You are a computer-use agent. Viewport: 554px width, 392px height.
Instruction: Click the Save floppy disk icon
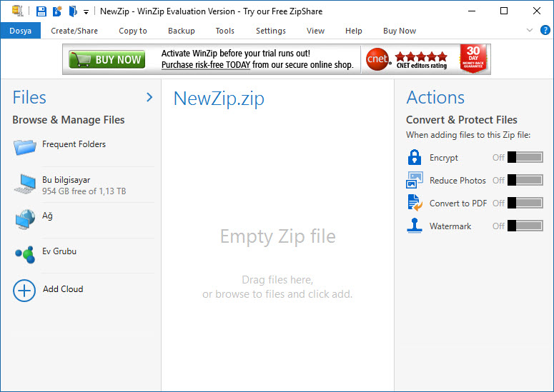tap(41, 11)
